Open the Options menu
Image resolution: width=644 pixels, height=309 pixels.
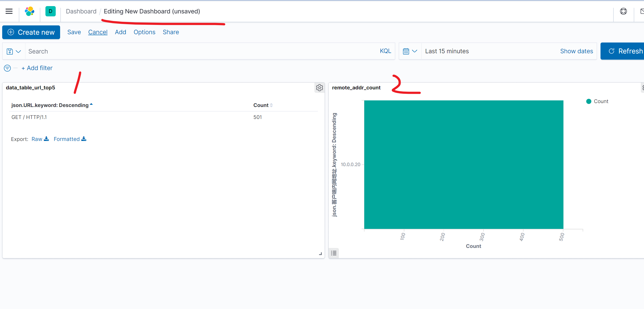pyautogui.click(x=144, y=32)
